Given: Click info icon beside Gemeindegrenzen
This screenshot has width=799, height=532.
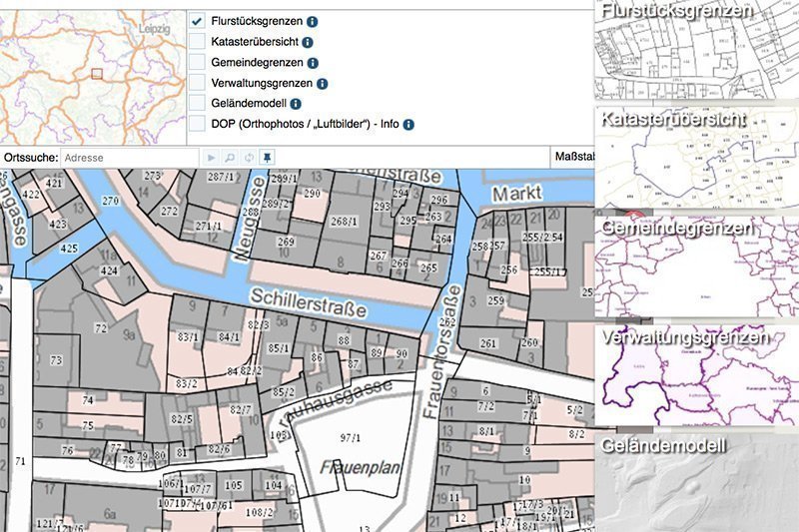Looking at the screenshot, I should [x=301, y=63].
